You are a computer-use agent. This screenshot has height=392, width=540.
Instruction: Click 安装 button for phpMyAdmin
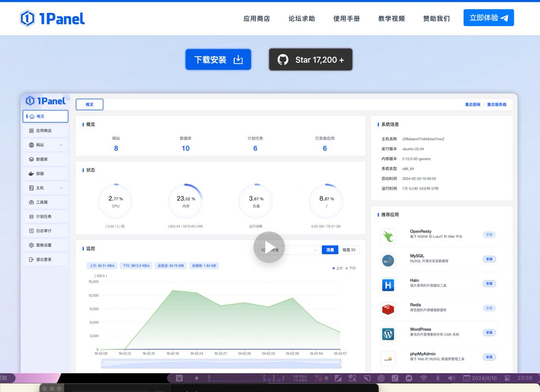(x=489, y=357)
